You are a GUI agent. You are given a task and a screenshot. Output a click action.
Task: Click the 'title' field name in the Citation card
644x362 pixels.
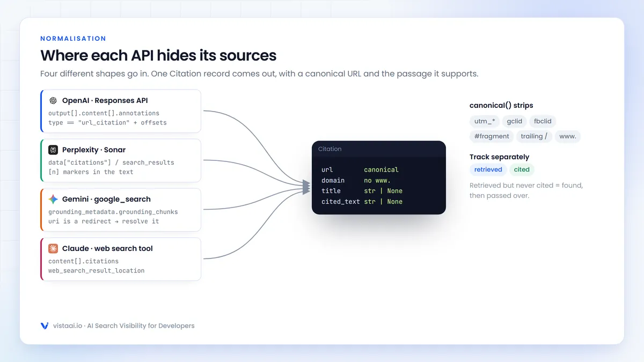pyautogui.click(x=331, y=191)
